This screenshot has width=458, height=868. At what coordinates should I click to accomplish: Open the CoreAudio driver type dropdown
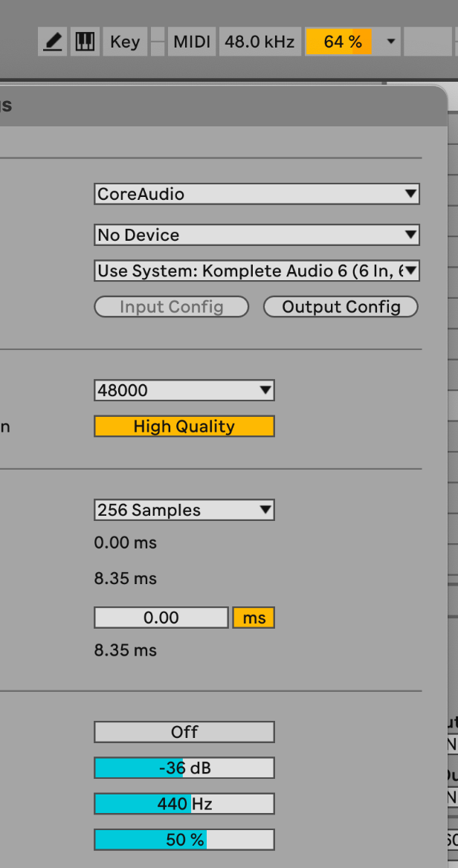coord(257,194)
